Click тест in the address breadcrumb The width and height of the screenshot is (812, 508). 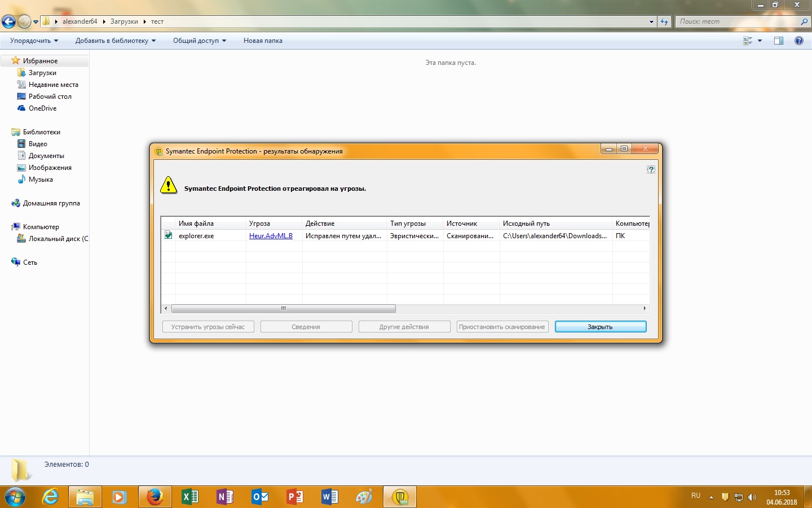coord(157,21)
